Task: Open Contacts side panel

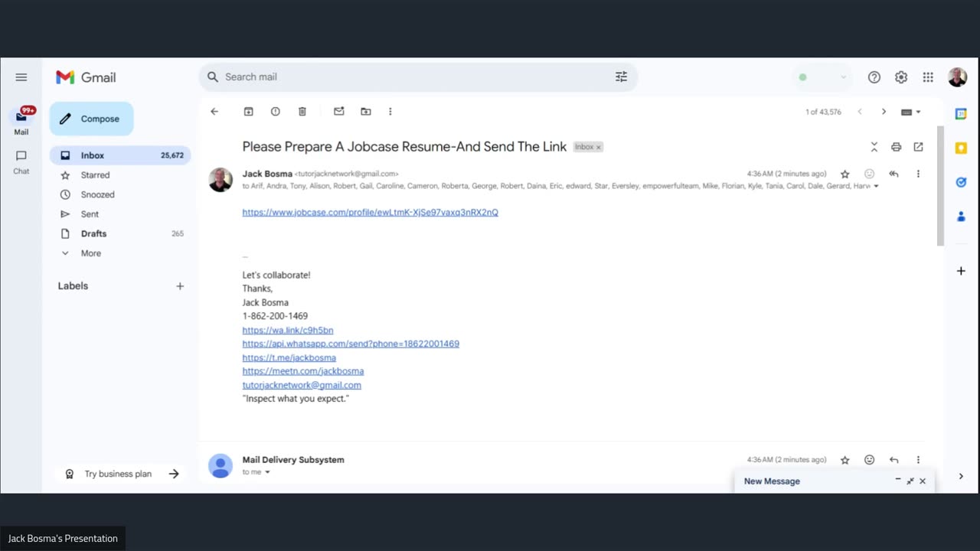Action: coord(961,217)
